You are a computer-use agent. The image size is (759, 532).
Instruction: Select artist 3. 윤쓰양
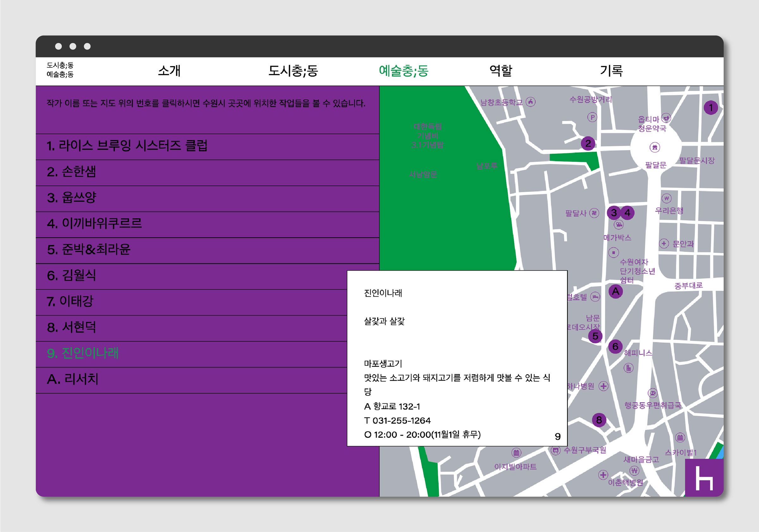click(x=207, y=199)
